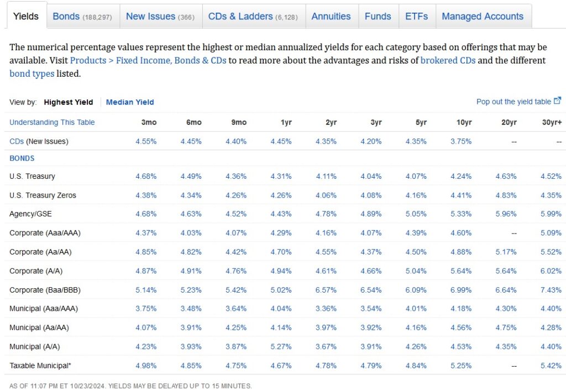Click the CDs (New Issues) row link
The image size is (566, 392).
click(x=17, y=141)
